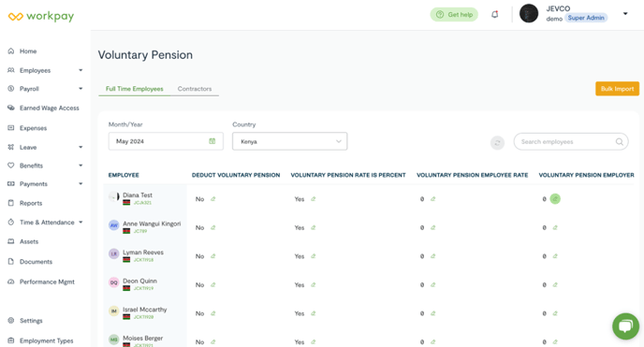Click the search magnifier icon
644x347 pixels.
(620, 141)
